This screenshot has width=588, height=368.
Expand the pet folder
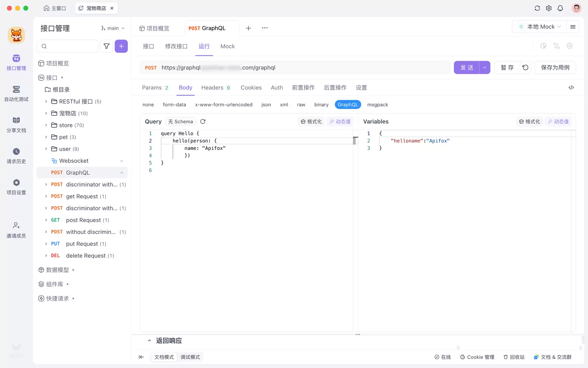point(46,137)
